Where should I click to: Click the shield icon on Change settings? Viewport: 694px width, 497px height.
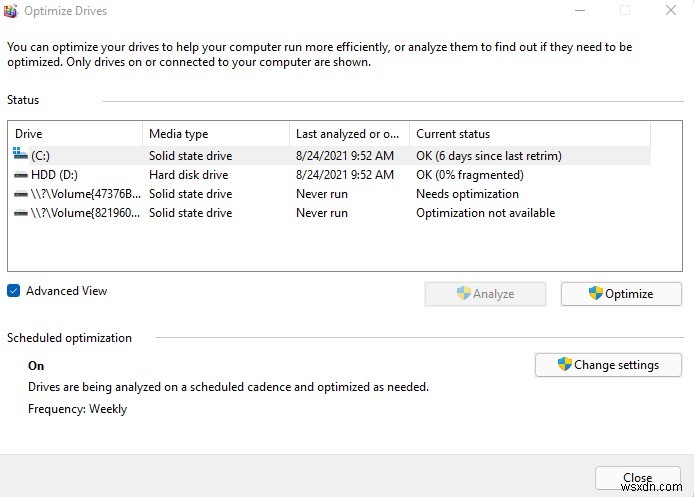(564, 364)
